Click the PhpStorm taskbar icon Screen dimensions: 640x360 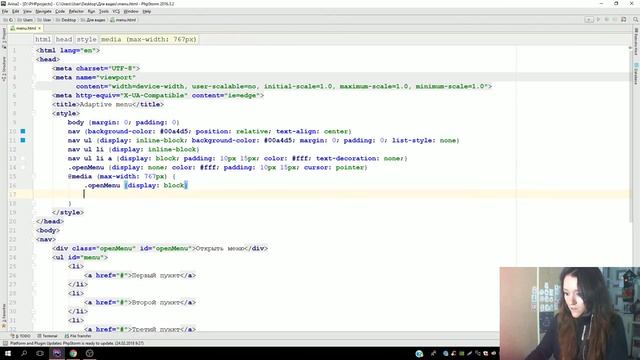tap(57, 353)
